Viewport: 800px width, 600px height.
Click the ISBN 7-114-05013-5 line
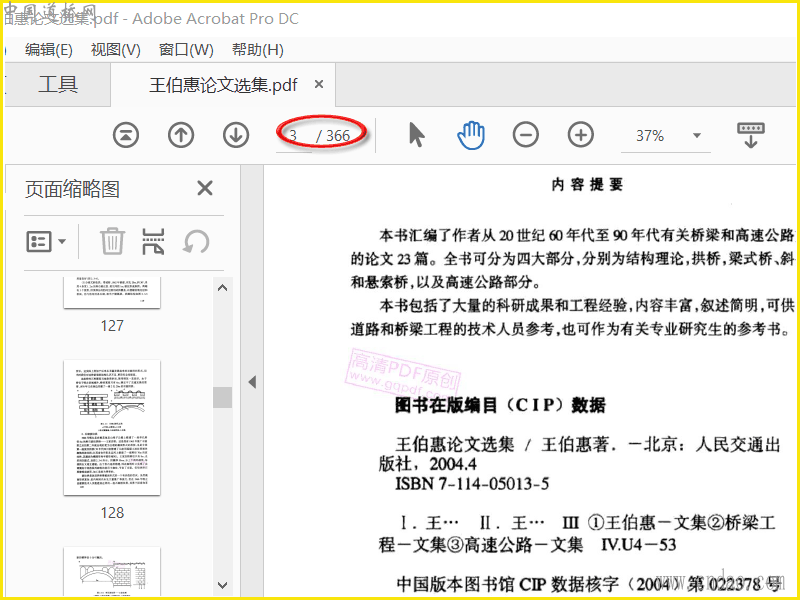(472, 483)
